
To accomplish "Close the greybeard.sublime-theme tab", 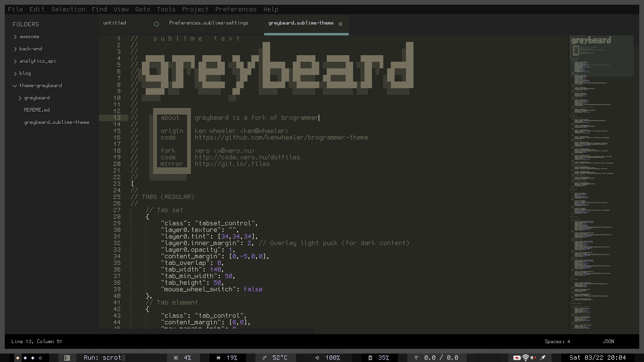I will pyautogui.click(x=340, y=24).
